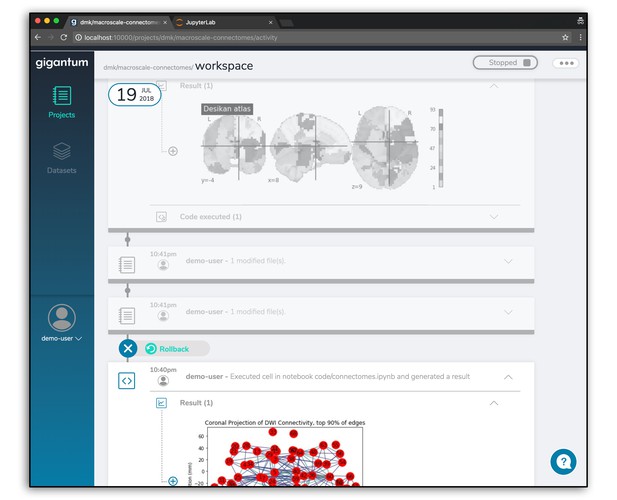Click the dmk/macroscale-connectomes breadcrumb link
Image resolution: width=617 pixels, height=500 pixels.
click(x=148, y=67)
